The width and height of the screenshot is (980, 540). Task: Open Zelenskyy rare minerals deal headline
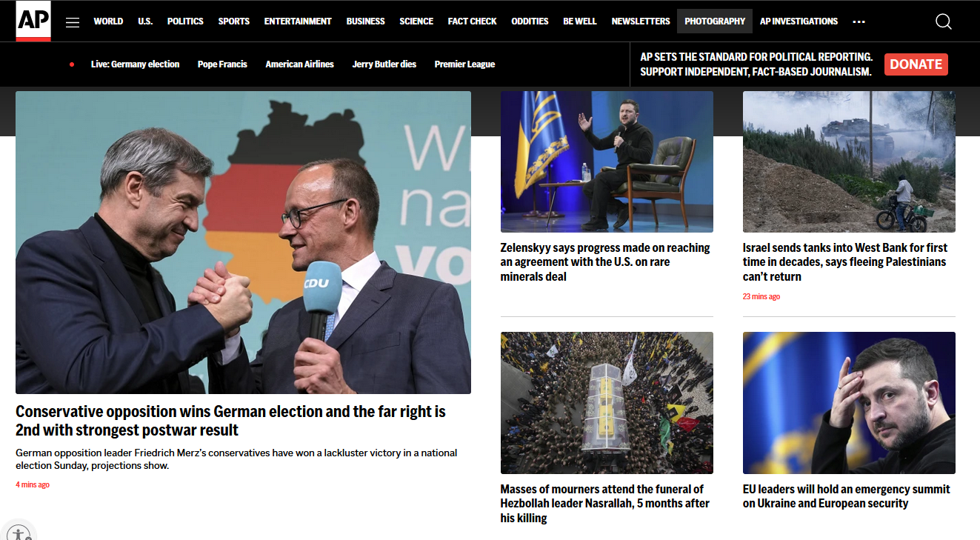coord(605,262)
